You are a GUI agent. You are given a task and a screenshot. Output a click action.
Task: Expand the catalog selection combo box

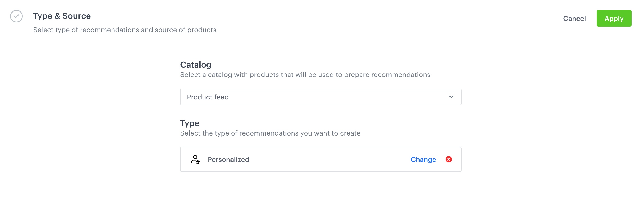[321, 97]
